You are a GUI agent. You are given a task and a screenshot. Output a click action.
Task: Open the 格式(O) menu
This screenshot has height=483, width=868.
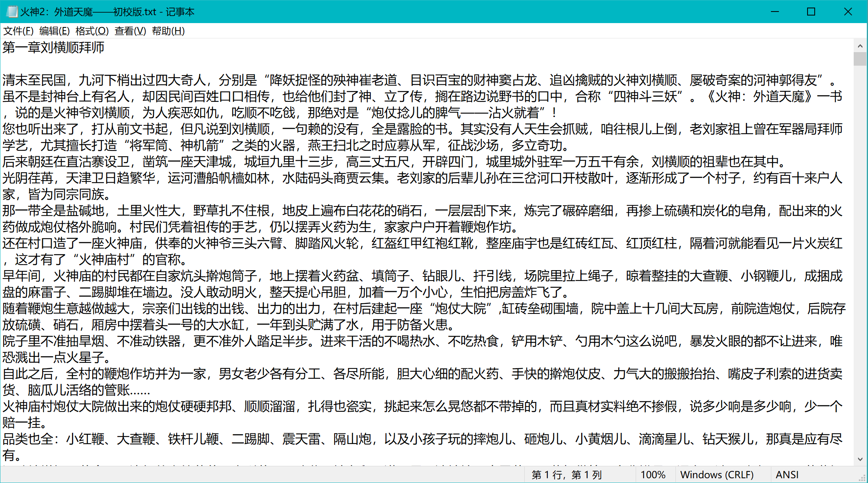tap(92, 31)
